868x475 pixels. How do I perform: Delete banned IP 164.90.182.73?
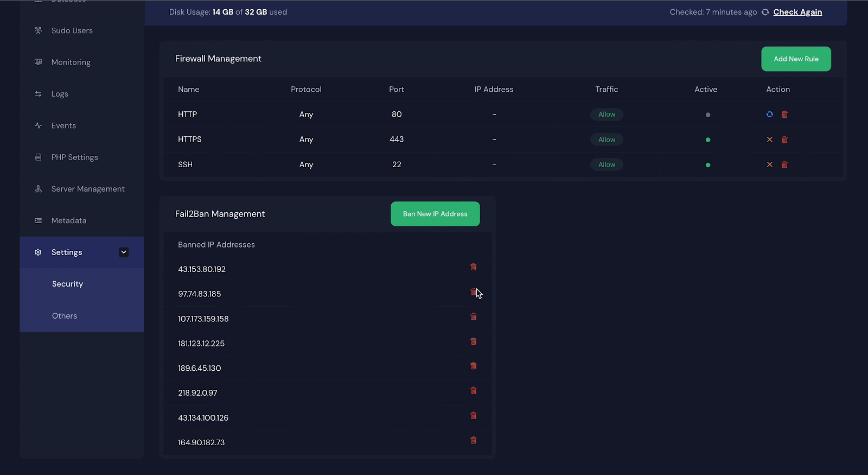point(473,440)
